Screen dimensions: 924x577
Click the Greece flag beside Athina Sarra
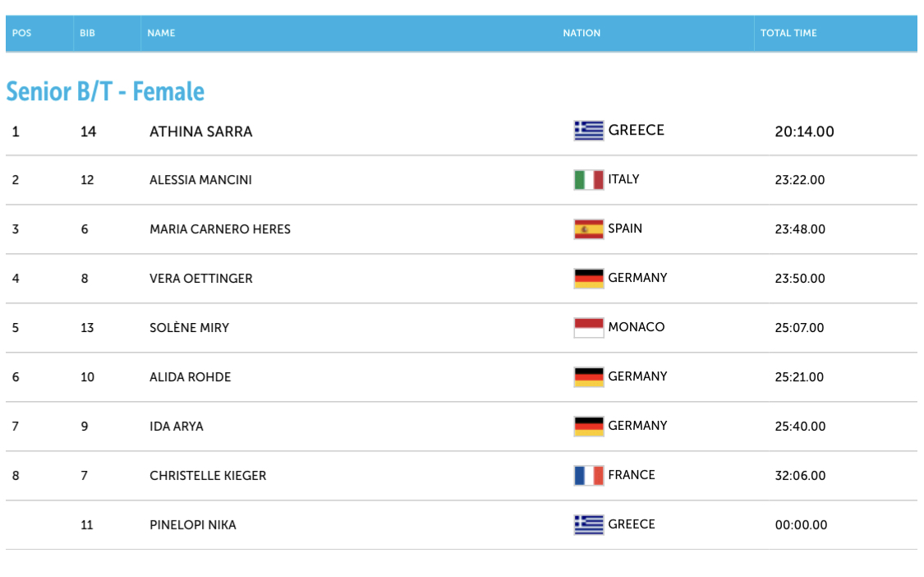588,131
